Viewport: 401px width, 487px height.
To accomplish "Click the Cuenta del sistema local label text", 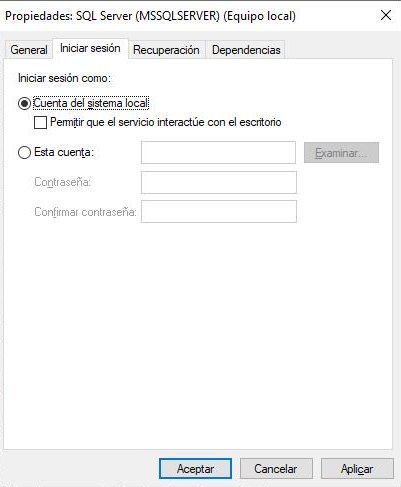I will click(x=91, y=103).
